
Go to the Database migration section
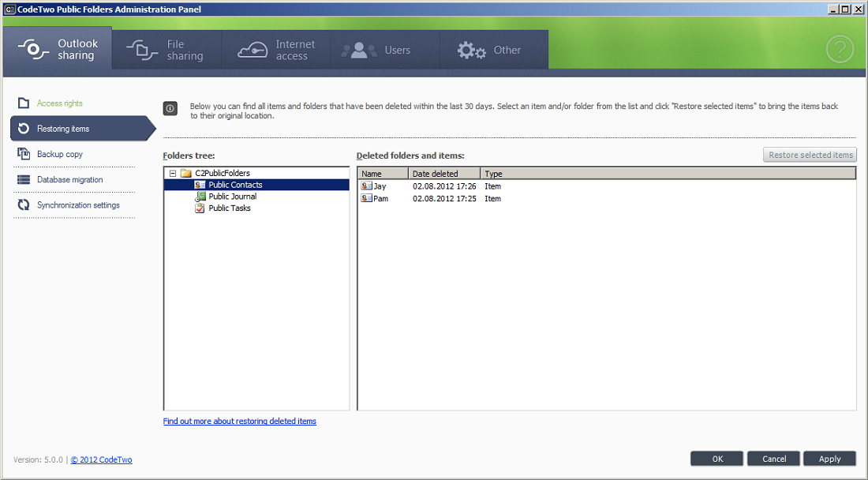click(x=69, y=179)
